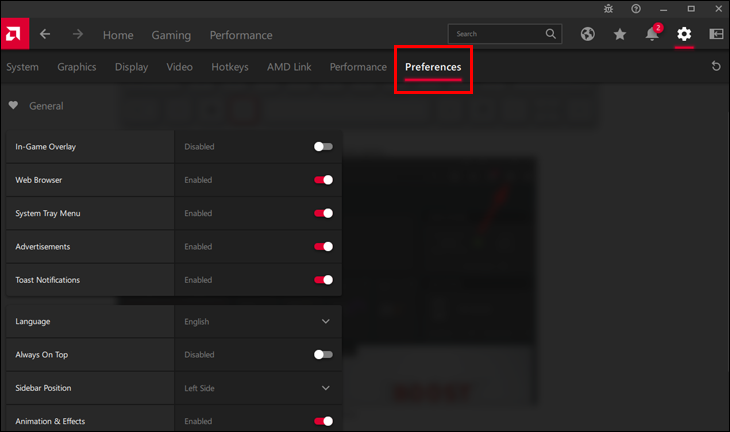The image size is (730, 432).
Task: Click the AMD logo icon
Action: click(15, 34)
